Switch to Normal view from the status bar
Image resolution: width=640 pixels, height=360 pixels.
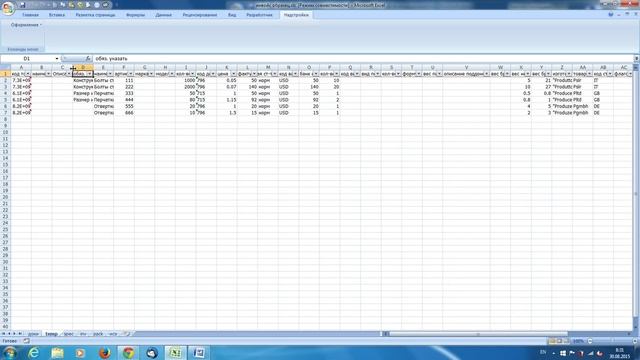pyautogui.click(x=552, y=341)
